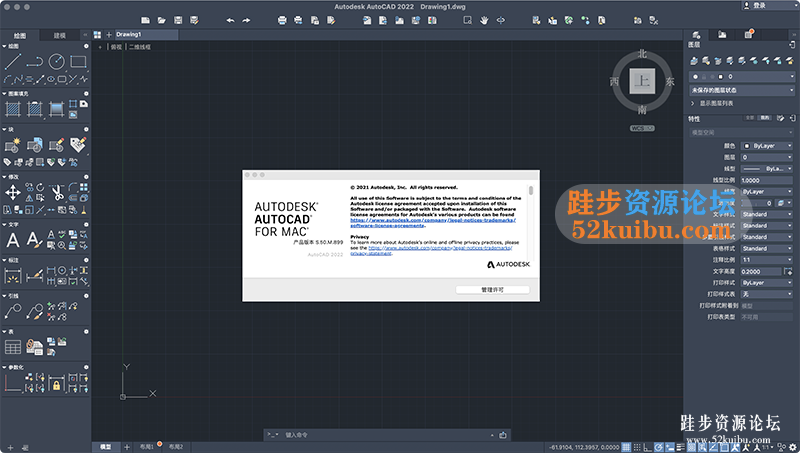Viewport: 800px width, 453px height.
Task: Click the 线型比例 1.0000 field
Action: 766,180
